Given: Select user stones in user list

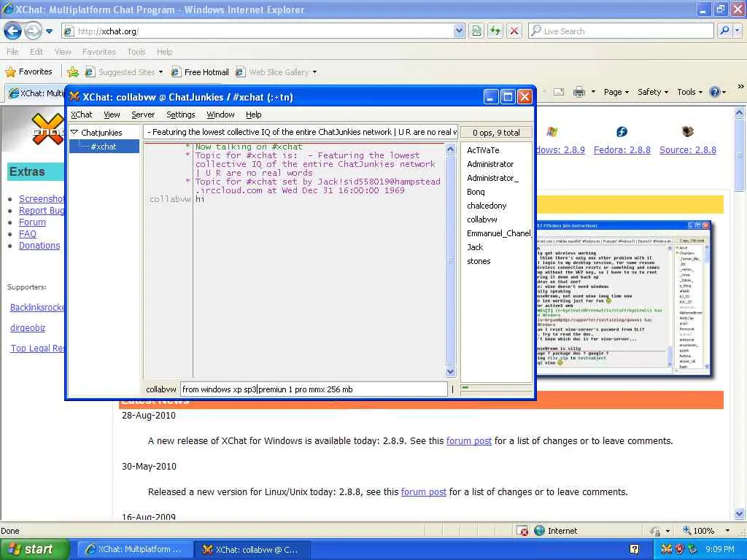Looking at the screenshot, I should [x=479, y=261].
